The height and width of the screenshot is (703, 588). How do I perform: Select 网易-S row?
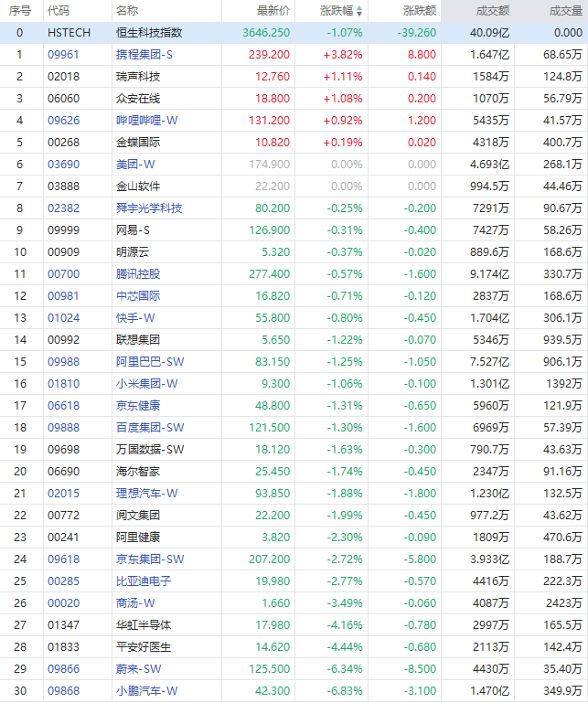coord(294,230)
